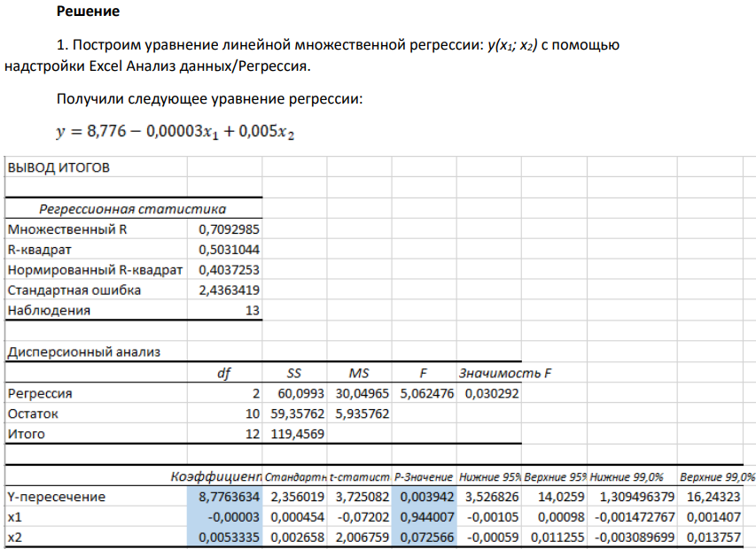The height and width of the screenshot is (549, 756).
Task: Click the 'R-квадрат' label cell
Action: click(x=40, y=250)
